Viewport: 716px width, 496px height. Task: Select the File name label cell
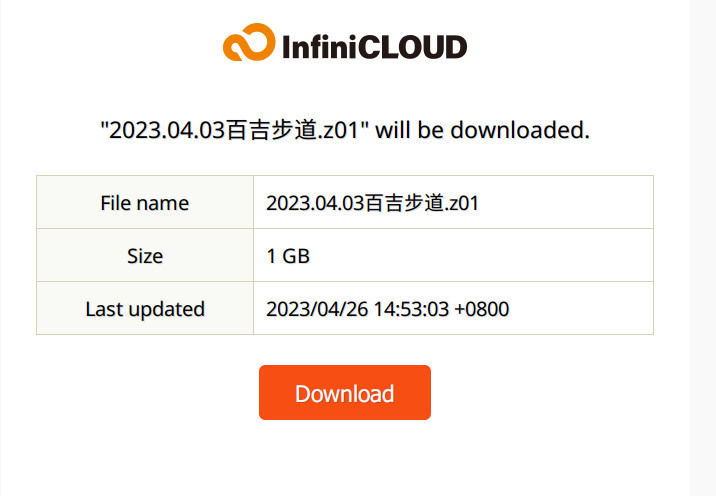coord(145,202)
